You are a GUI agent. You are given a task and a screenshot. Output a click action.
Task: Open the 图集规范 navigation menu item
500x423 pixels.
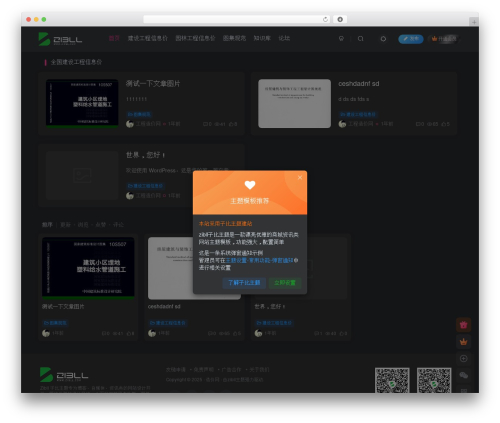[234, 38]
